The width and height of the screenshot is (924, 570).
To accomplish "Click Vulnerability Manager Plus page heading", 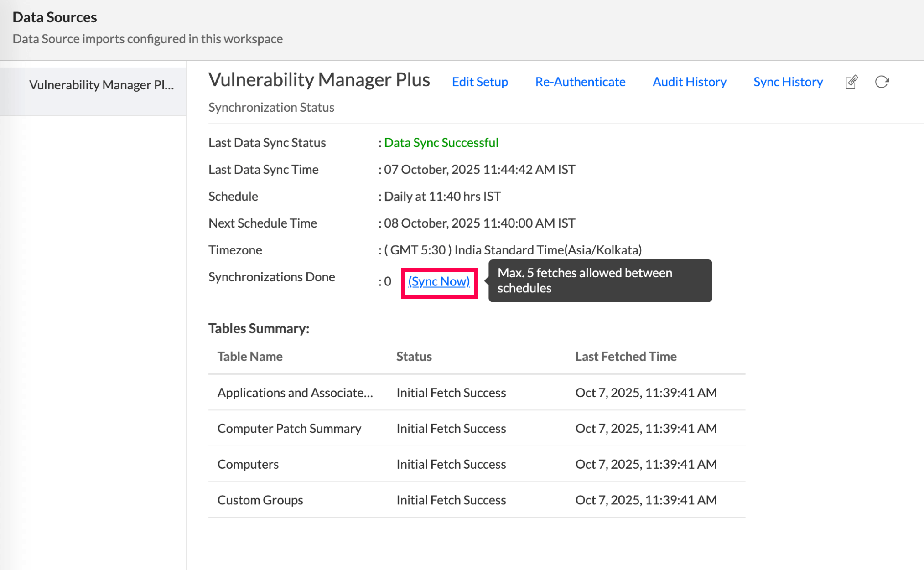I will click(x=319, y=80).
